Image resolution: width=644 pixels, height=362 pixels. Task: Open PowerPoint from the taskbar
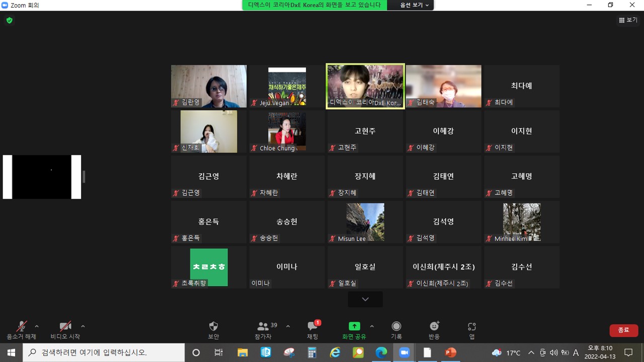pyautogui.click(x=450, y=352)
